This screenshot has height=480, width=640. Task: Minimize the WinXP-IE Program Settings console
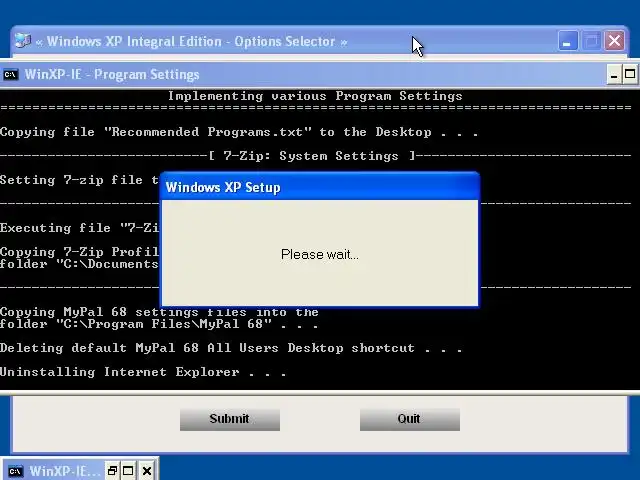click(x=614, y=75)
